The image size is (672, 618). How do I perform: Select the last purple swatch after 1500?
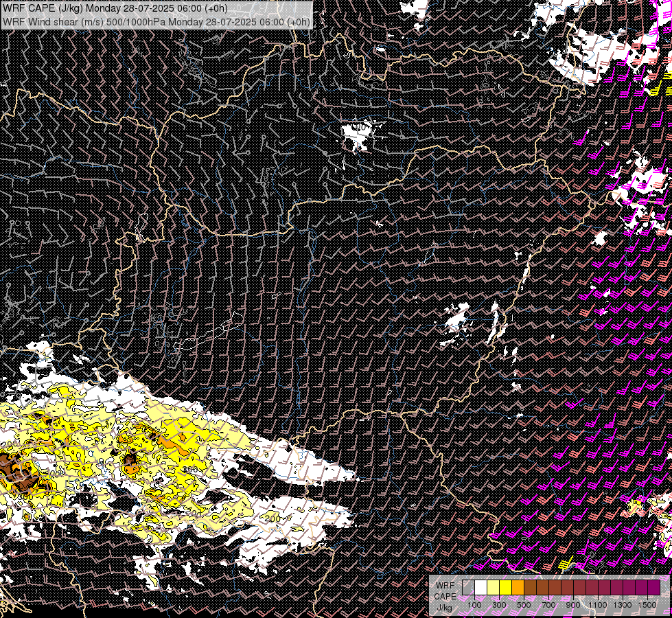pyautogui.click(x=654, y=588)
